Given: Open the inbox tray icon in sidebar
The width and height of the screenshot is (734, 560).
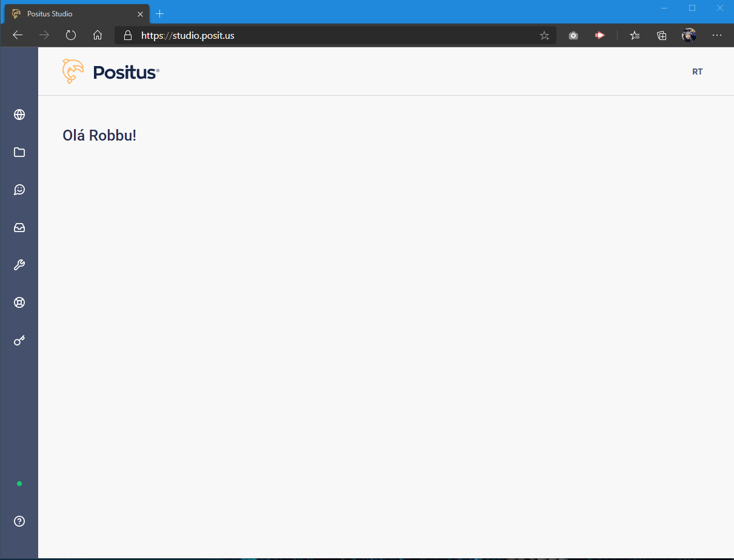Looking at the screenshot, I should coord(19,228).
